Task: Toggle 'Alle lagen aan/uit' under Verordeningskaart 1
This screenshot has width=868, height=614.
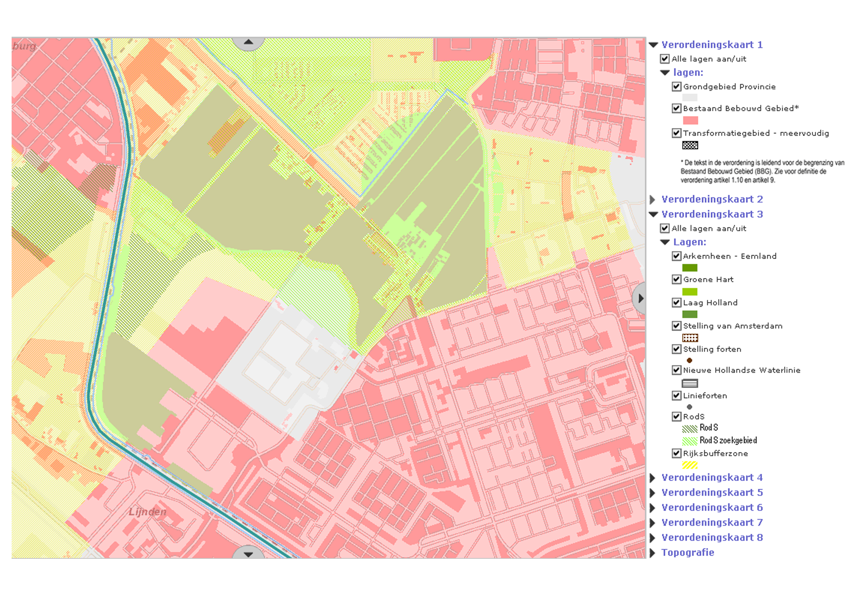Action: pyautogui.click(x=665, y=59)
